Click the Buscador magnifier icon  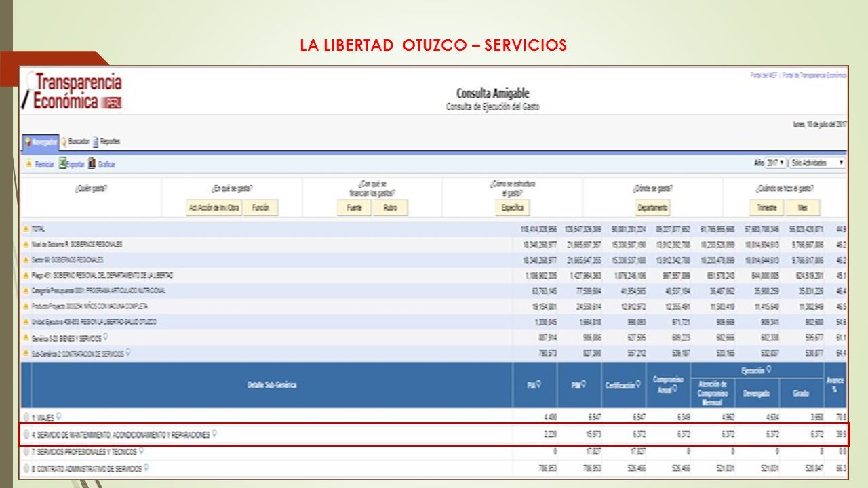pos(64,142)
